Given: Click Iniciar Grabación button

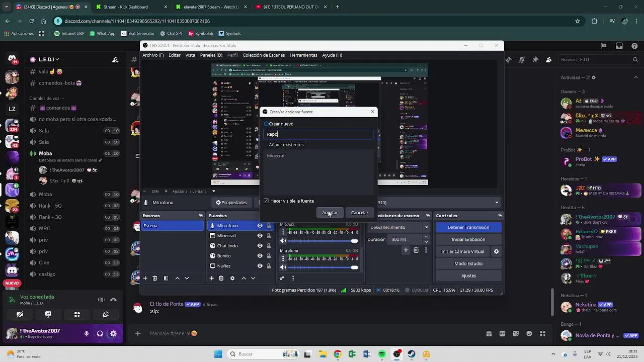Looking at the screenshot, I should pyautogui.click(x=468, y=239).
